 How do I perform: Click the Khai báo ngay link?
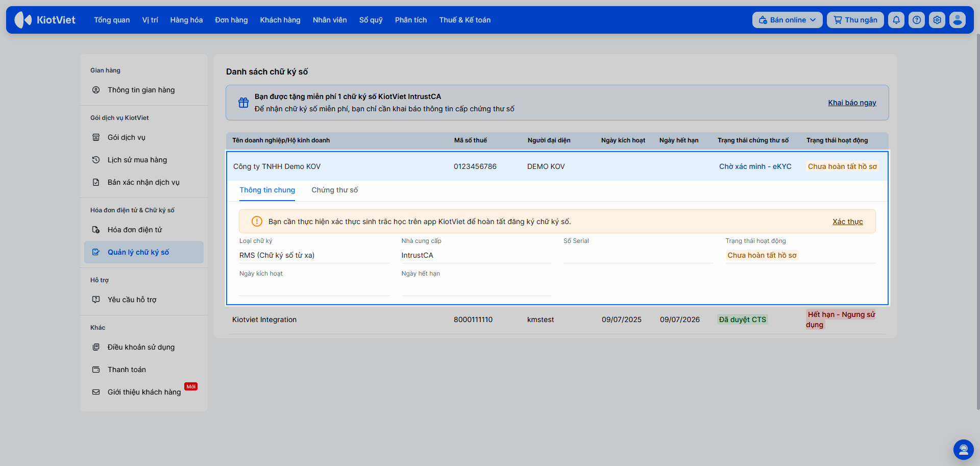(x=852, y=103)
